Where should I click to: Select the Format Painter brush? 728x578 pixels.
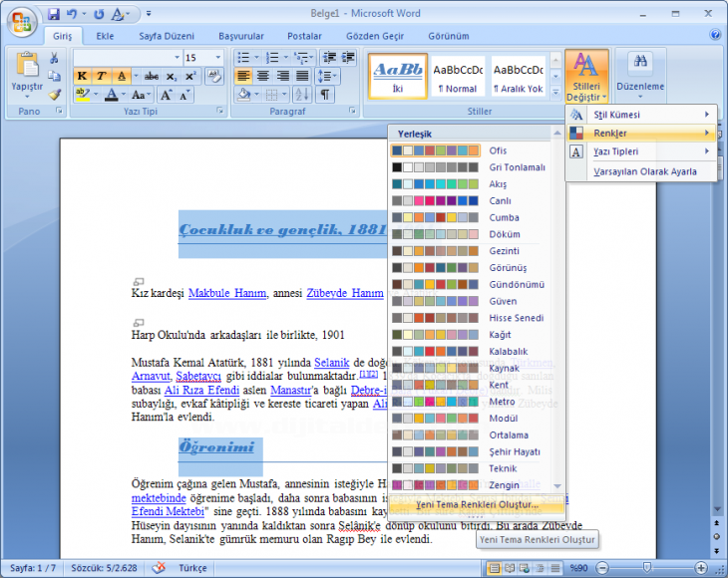click(x=54, y=95)
